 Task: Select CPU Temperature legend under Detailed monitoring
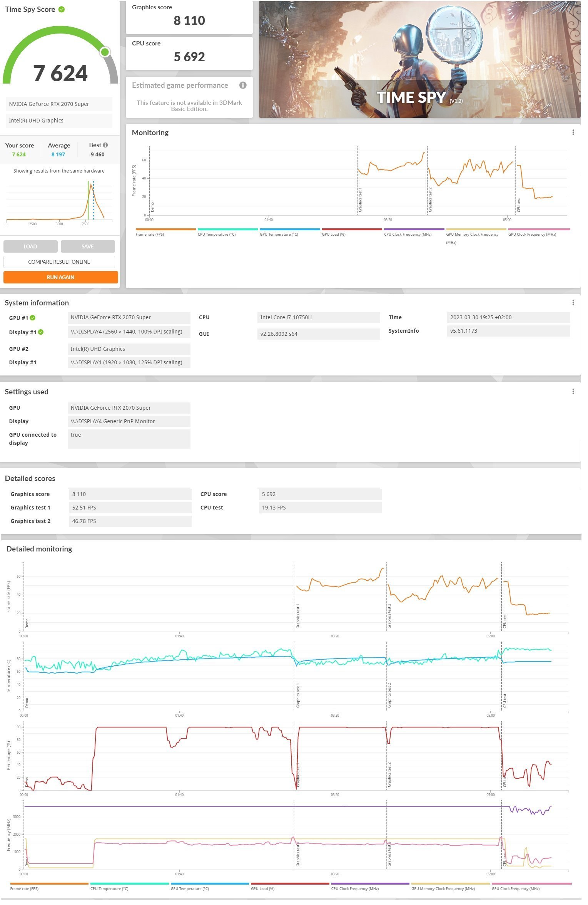point(129,887)
